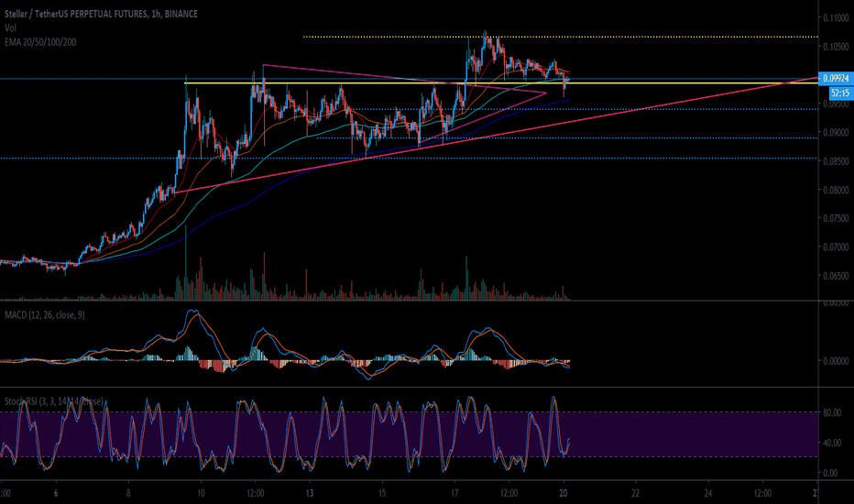Image resolution: width=854 pixels, height=504 pixels.
Task: Click the current price tag 0.09924
Action: coord(836,79)
